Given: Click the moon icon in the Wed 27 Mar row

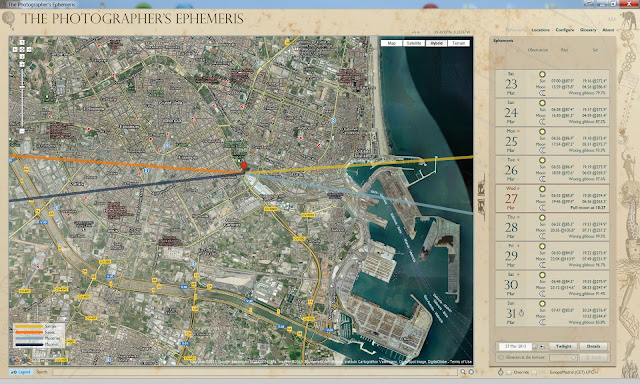Looking at the screenshot, I should click(542, 208).
